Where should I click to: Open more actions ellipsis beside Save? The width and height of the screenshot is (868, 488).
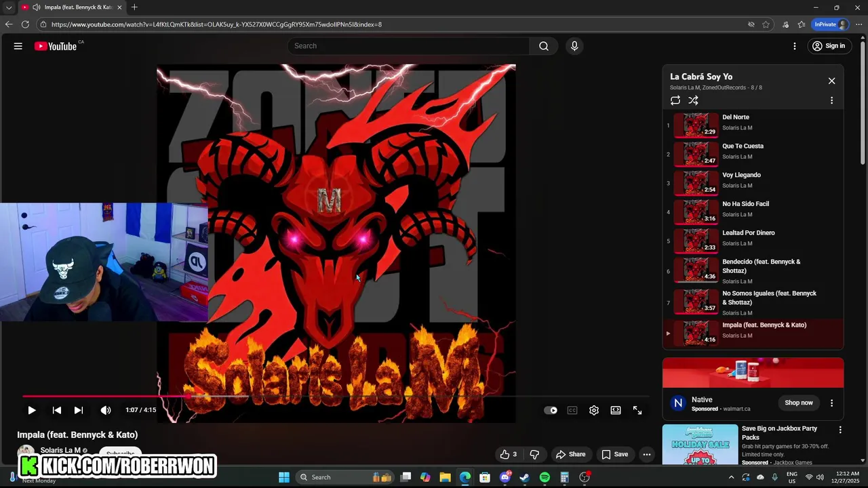click(647, 454)
